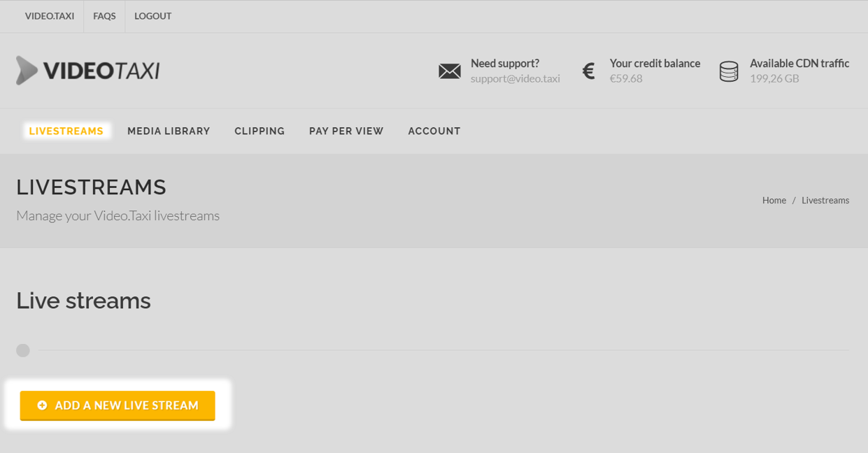Log out via the LOGOUT link
This screenshot has width=868, height=453.
(x=152, y=16)
